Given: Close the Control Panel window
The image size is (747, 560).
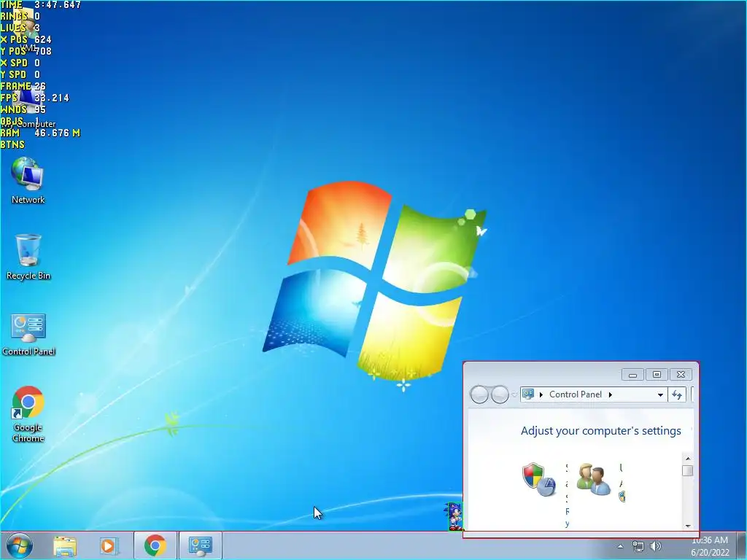Looking at the screenshot, I should pos(681,375).
